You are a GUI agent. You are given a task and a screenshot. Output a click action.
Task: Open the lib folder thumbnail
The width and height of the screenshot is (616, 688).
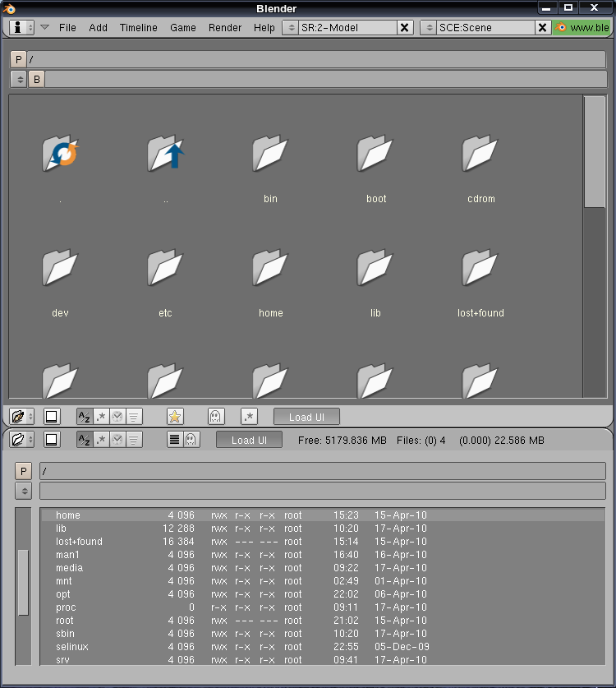click(375, 267)
